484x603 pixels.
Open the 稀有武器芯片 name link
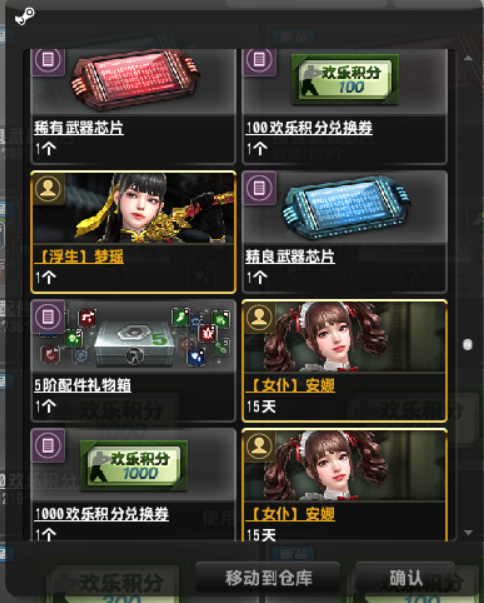[79, 128]
